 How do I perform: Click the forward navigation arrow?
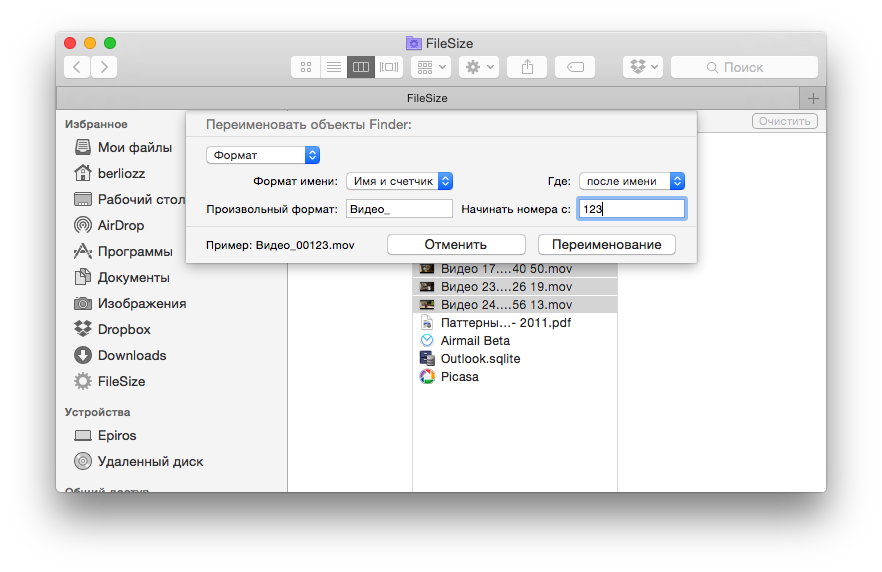(x=103, y=67)
